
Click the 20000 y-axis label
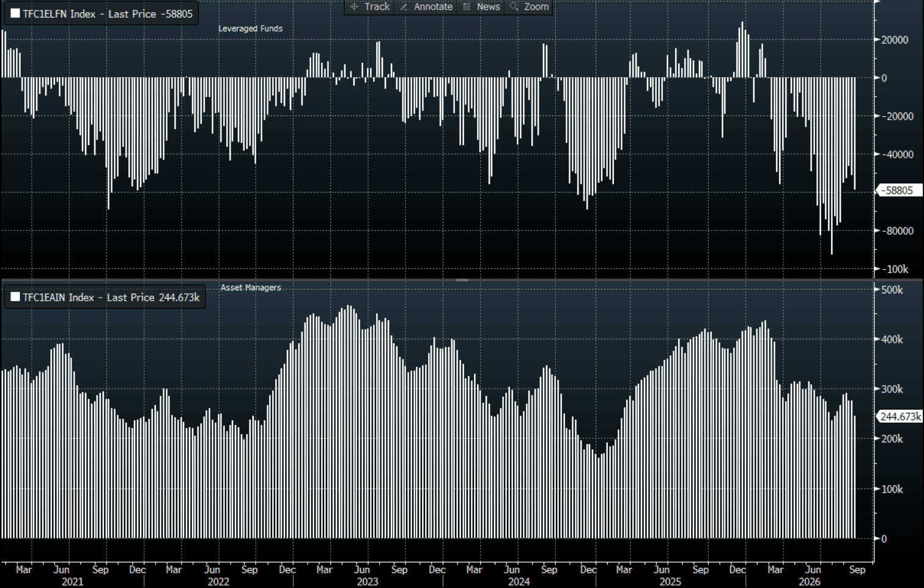(x=895, y=40)
